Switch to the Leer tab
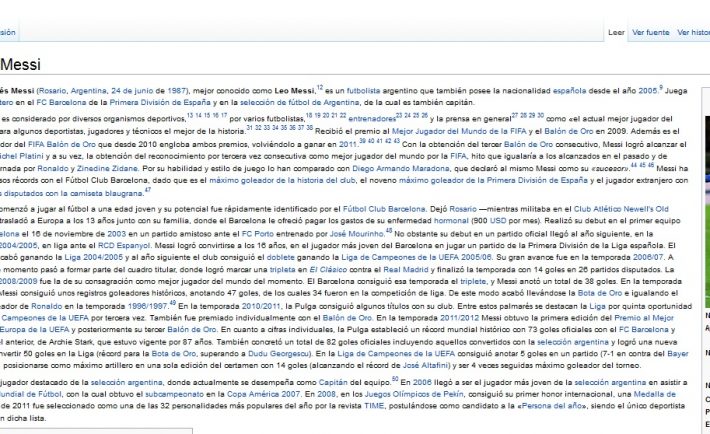The width and height of the screenshot is (710, 434). click(x=616, y=32)
